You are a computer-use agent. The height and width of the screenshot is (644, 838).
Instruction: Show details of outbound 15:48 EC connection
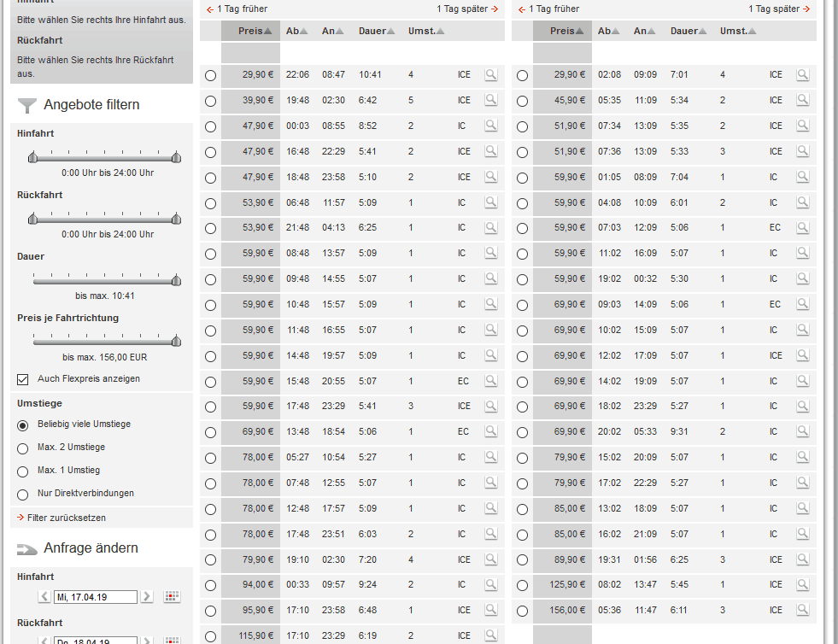[x=490, y=382]
